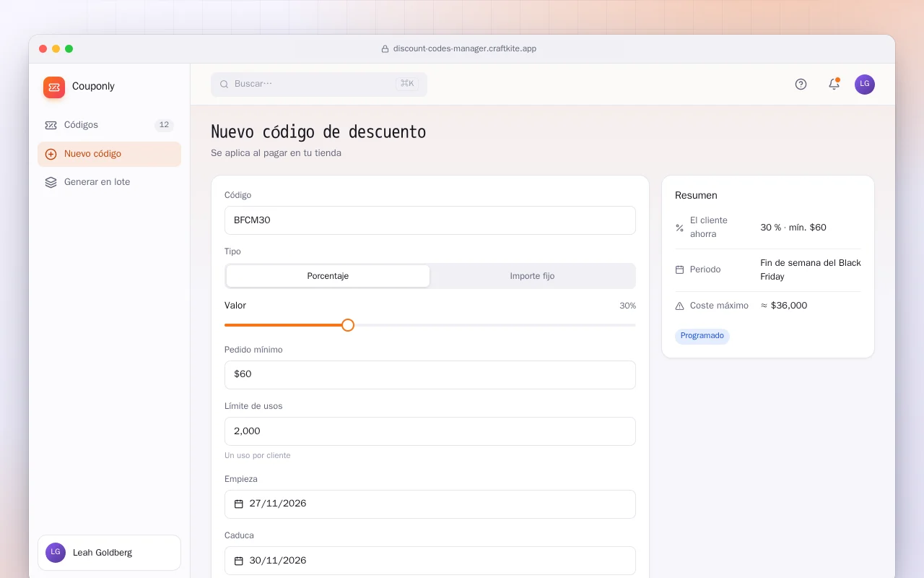Click '30 % · mín. $60' summary value

793,228
